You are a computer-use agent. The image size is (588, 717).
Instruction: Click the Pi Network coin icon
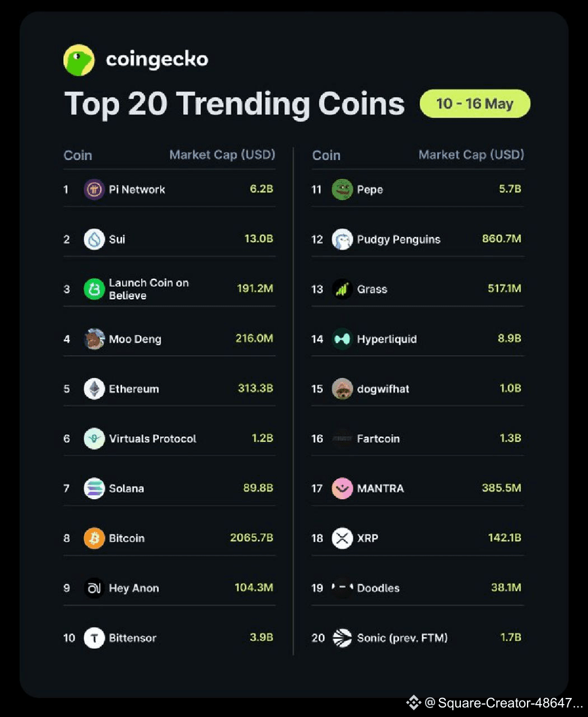(94, 189)
